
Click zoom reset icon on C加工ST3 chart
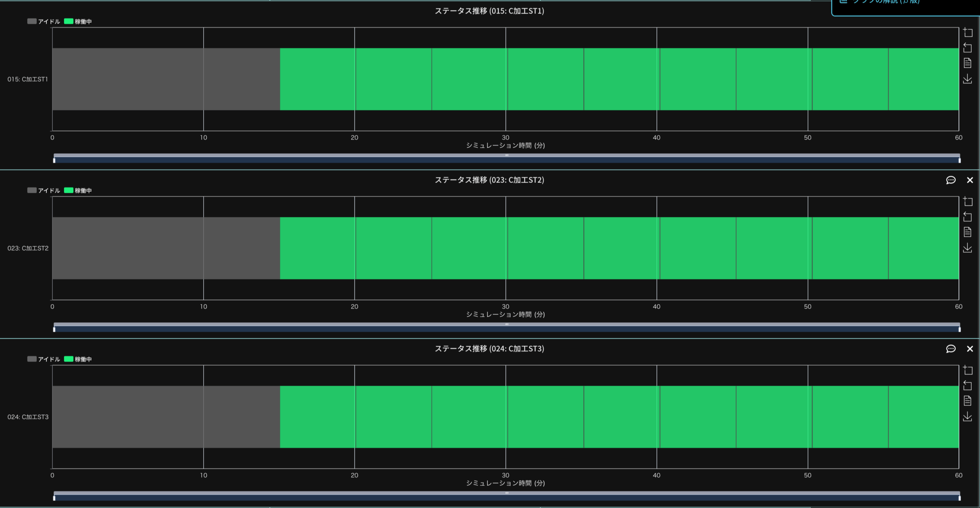968,386
